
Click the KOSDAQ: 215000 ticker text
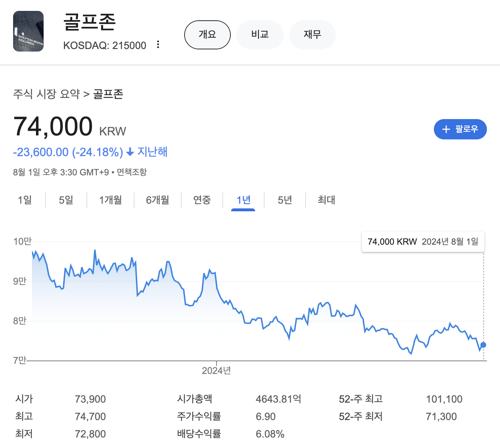[x=105, y=45]
